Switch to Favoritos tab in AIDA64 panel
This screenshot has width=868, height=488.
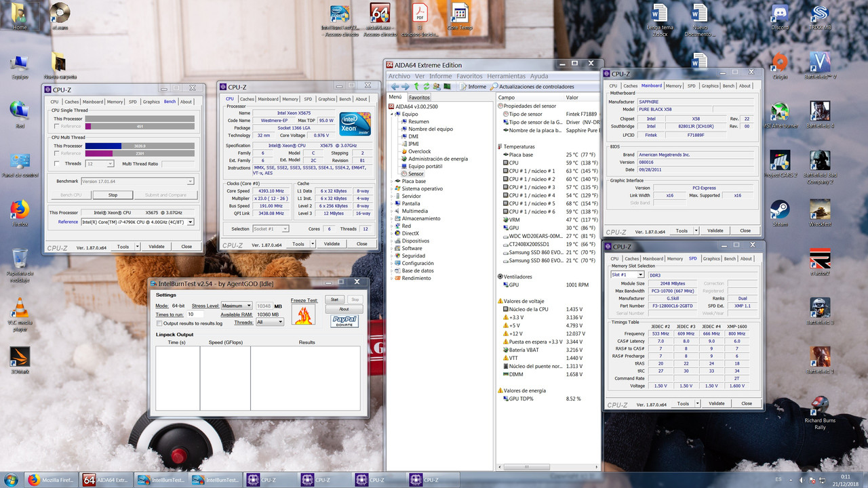point(419,98)
